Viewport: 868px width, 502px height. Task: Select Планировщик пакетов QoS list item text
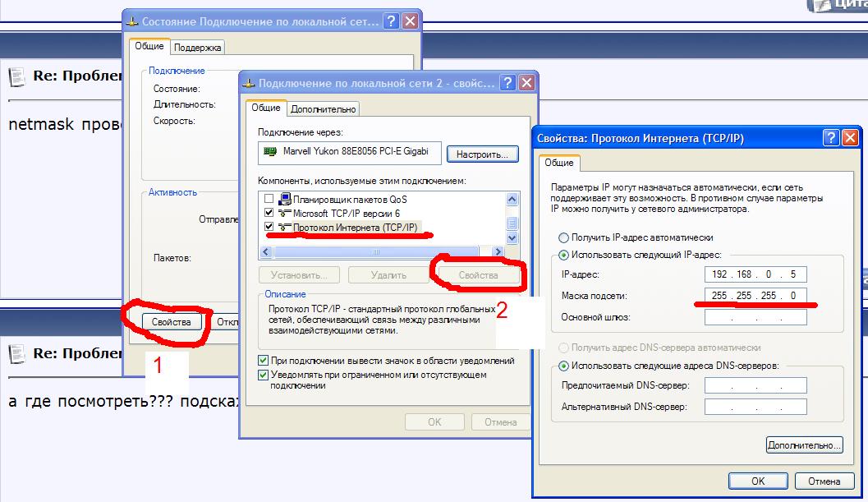click(x=350, y=199)
